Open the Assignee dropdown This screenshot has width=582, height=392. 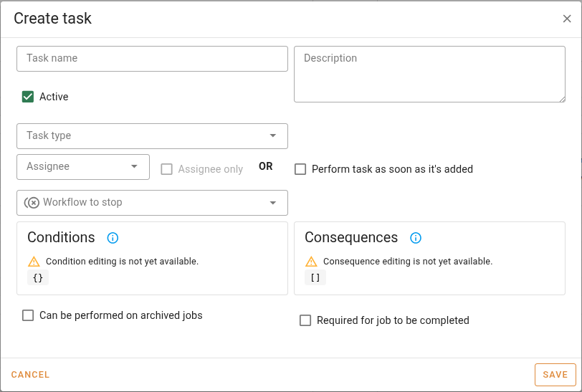point(83,167)
